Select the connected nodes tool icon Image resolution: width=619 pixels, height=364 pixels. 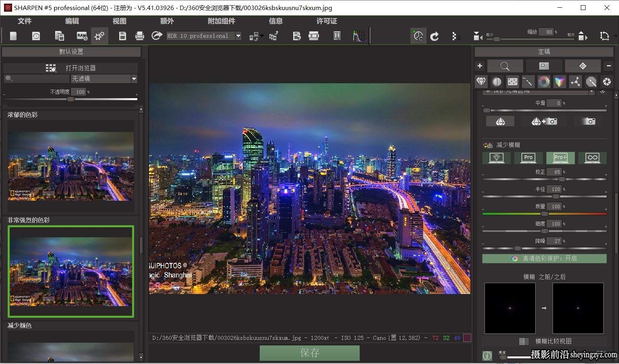point(576,82)
